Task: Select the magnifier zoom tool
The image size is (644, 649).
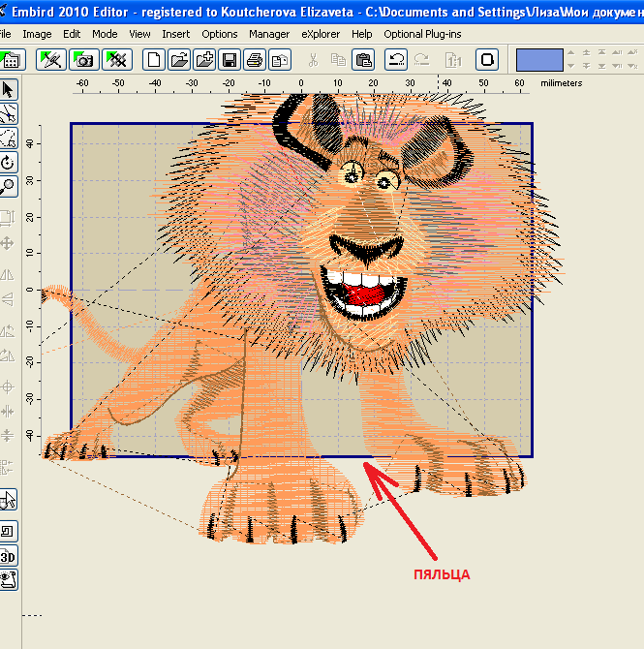Action: pyautogui.click(x=8, y=187)
